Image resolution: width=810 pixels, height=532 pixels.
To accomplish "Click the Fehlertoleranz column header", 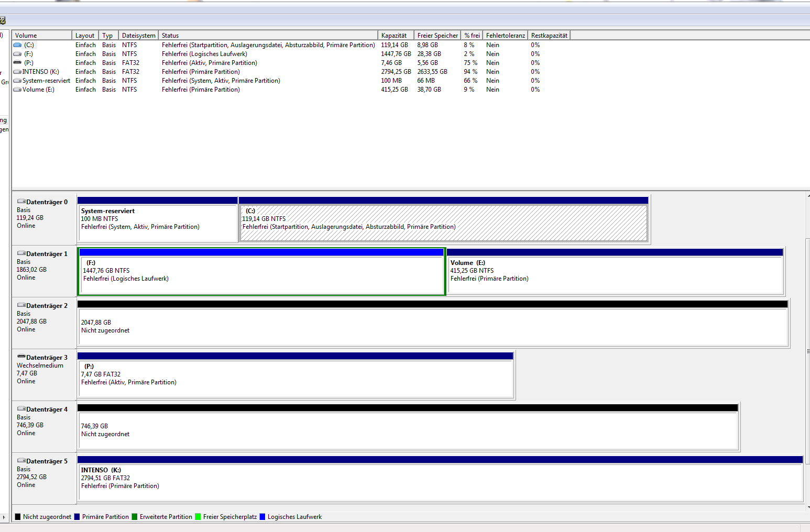I will (x=505, y=36).
